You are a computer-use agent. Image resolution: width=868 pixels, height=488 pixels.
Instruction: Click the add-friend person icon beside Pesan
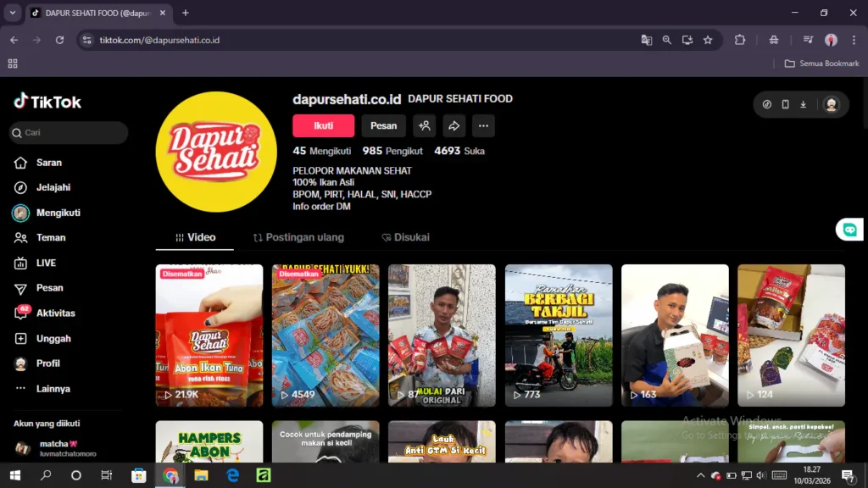[425, 125]
